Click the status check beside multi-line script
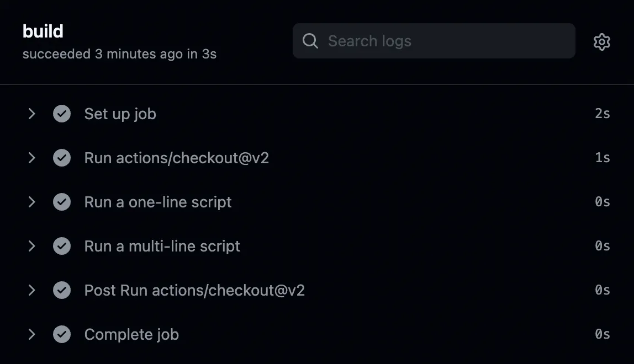This screenshot has width=634, height=364. [x=62, y=246]
